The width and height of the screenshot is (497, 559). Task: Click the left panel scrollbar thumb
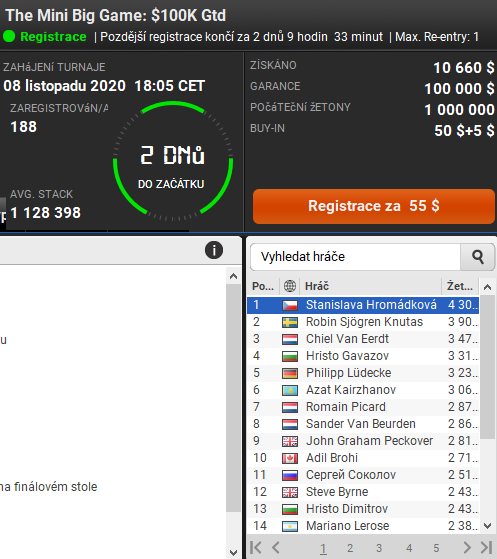tap(234, 398)
